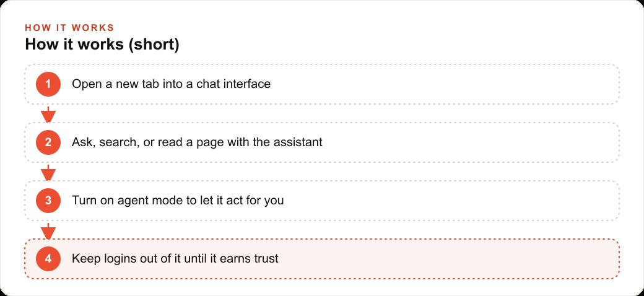Image resolution: width=644 pixels, height=296 pixels.
Task: Click the arrow between steps 2 and 3
Action: (48, 173)
